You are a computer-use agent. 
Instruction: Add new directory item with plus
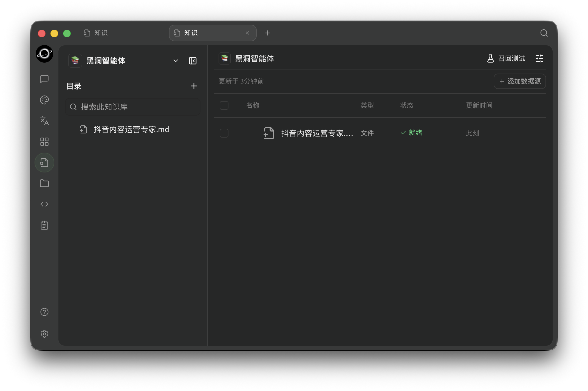[194, 86]
